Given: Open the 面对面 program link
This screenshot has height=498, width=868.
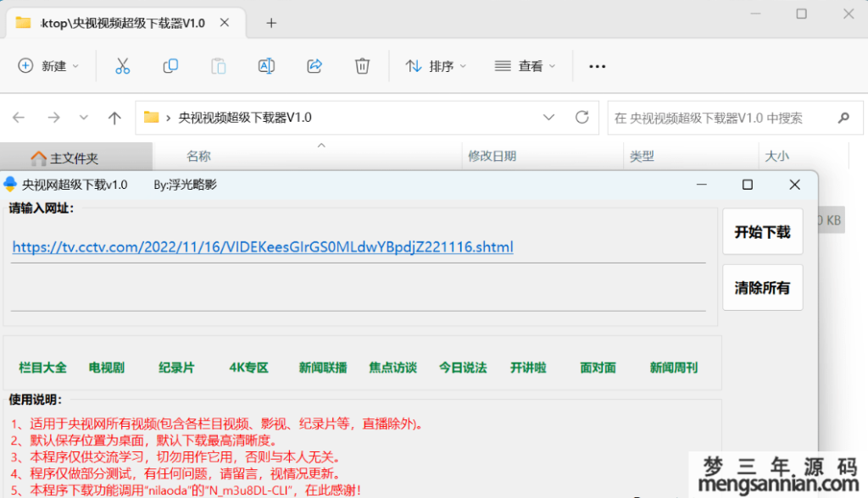Looking at the screenshot, I should tap(598, 368).
